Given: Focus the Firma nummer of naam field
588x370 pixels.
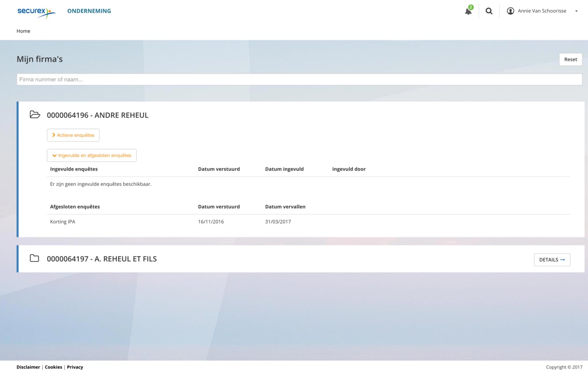Looking at the screenshot, I should (300, 79).
